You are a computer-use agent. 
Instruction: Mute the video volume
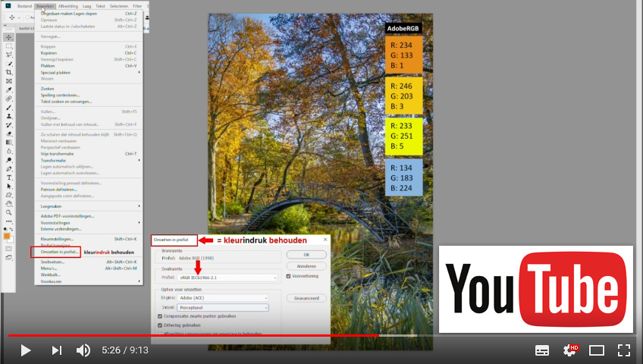pos(83,350)
